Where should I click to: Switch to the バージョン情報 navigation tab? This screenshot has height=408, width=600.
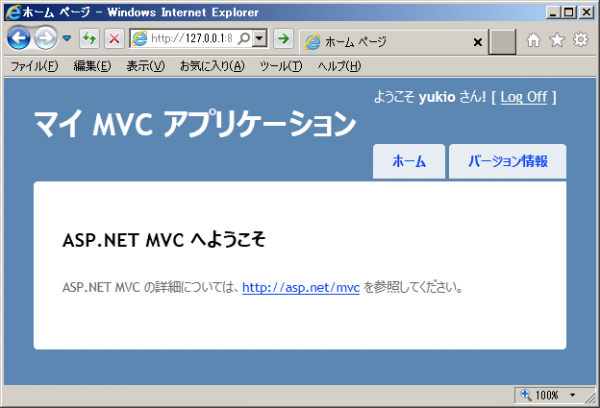point(507,161)
